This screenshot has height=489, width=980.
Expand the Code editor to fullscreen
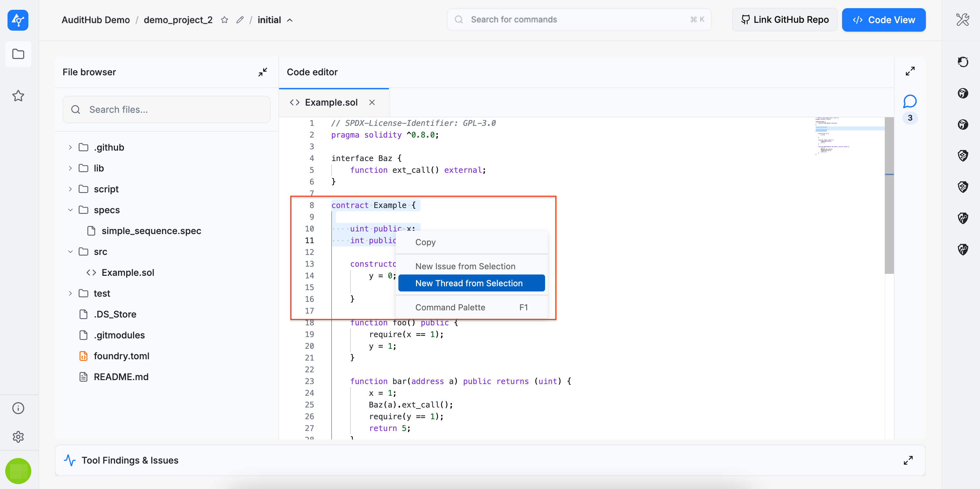point(910,71)
